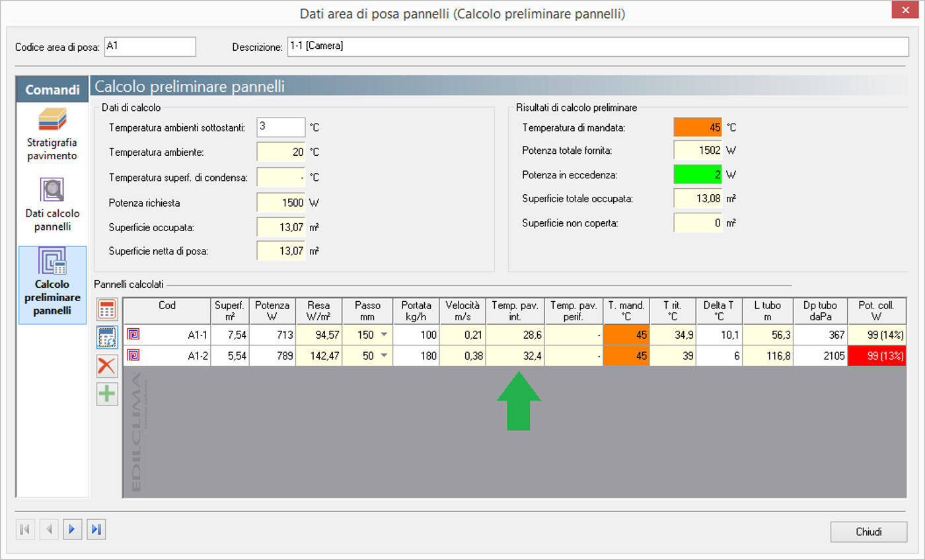925x560 pixels.
Task: Click Potenza cell 713
Action: point(272,335)
